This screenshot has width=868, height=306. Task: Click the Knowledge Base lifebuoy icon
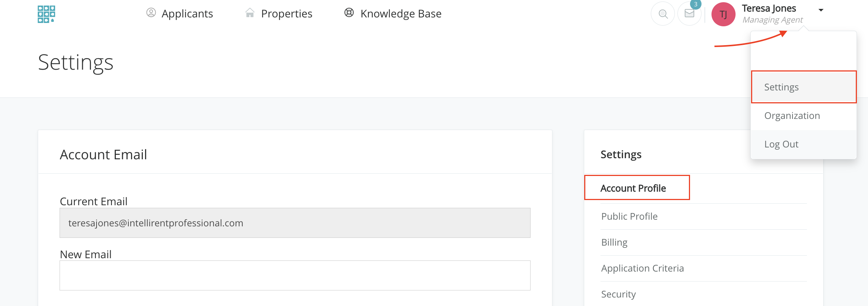pyautogui.click(x=349, y=13)
